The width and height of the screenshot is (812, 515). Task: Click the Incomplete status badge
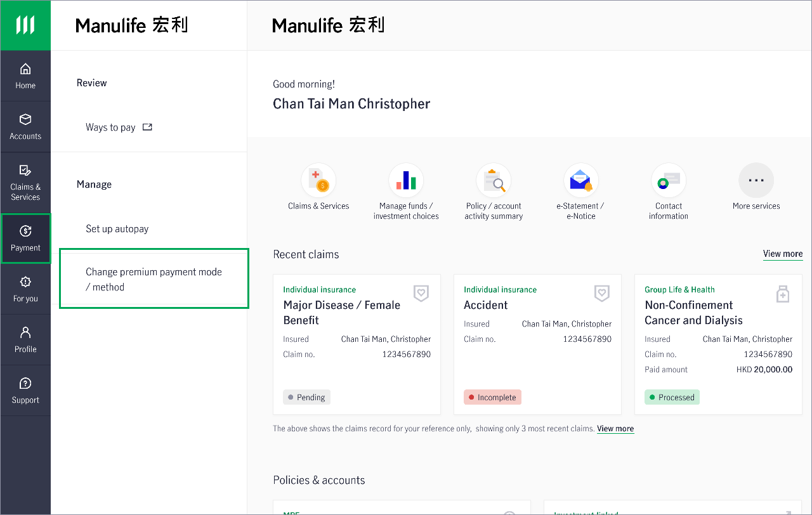coord(492,398)
